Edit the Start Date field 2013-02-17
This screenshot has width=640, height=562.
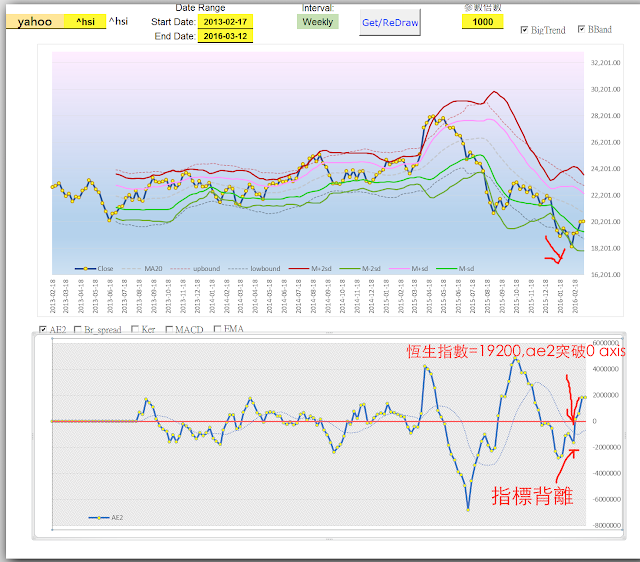click(225, 22)
